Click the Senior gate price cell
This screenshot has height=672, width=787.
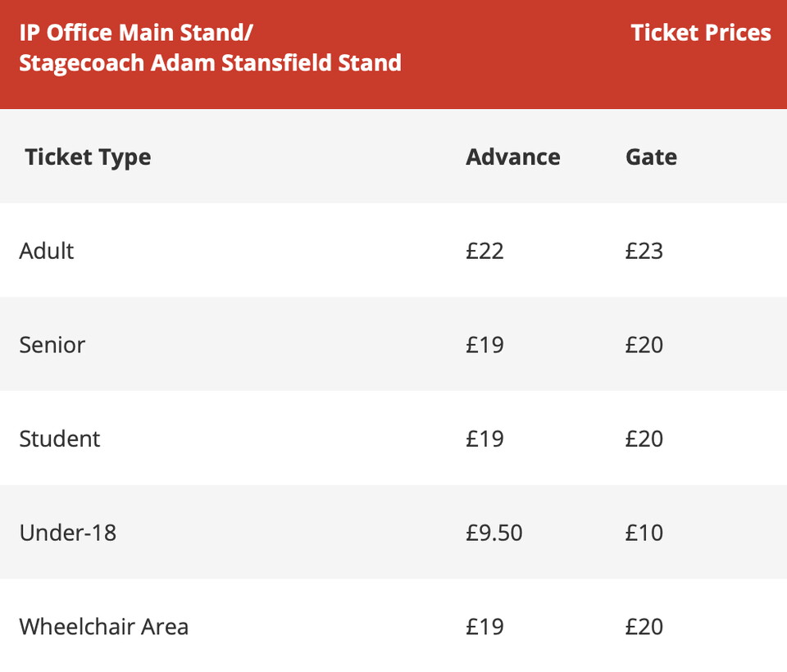pos(644,344)
